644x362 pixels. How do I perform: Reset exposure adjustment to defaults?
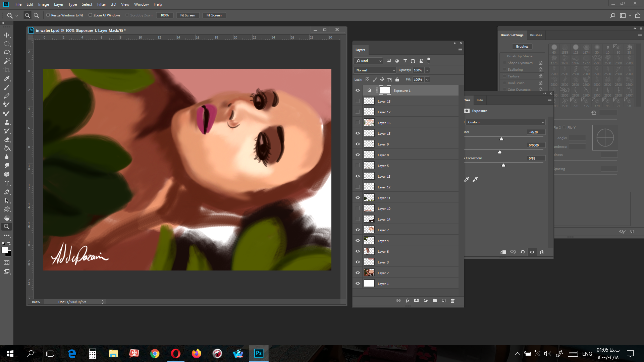(x=523, y=252)
